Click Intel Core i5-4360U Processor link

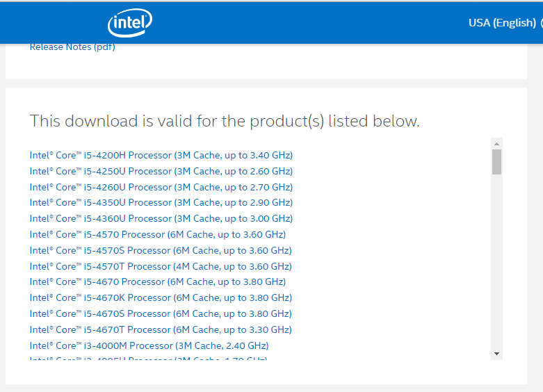click(161, 218)
